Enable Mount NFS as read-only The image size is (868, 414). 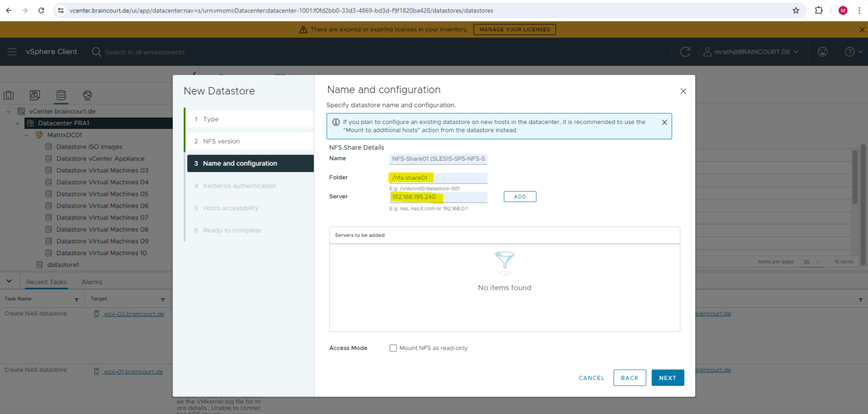pos(393,348)
